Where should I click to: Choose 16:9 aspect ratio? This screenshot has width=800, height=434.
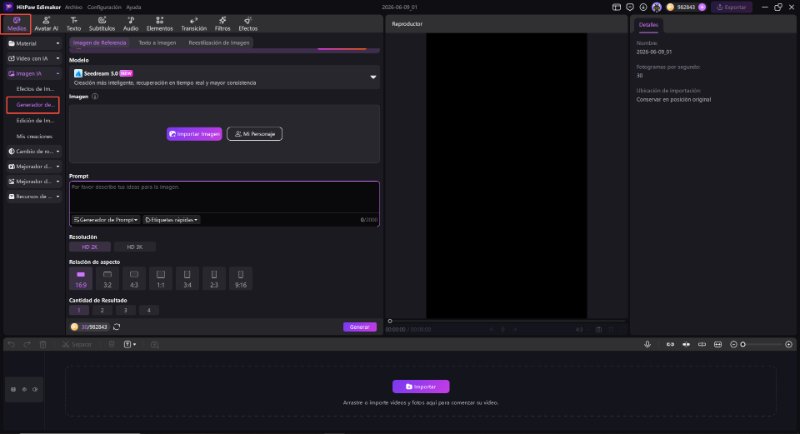point(81,279)
